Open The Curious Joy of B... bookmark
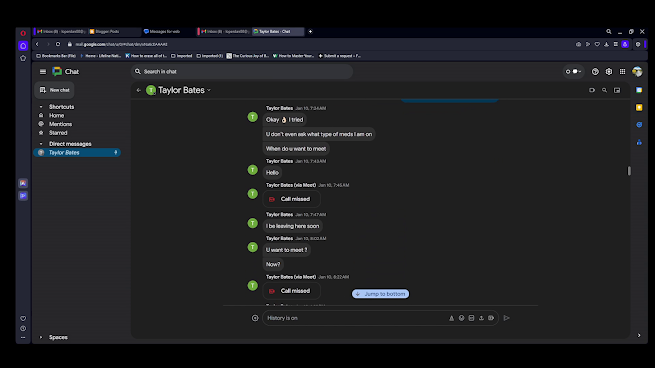Viewport: 655px width, 368px height. [x=248, y=56]
